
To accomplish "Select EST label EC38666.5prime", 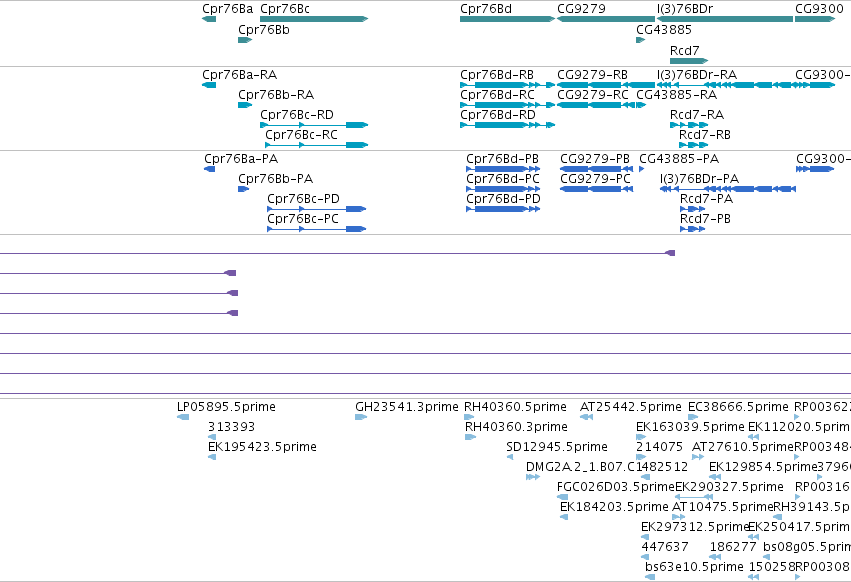I will click(x=738, y=407).
